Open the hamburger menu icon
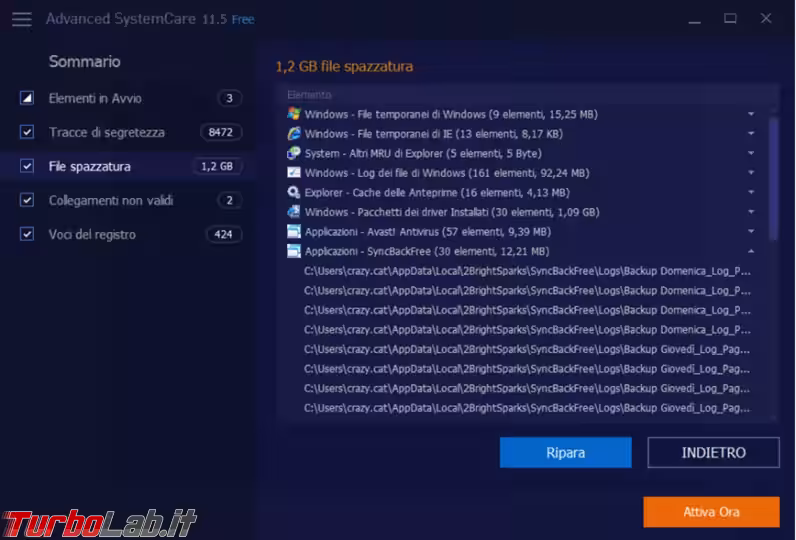 point(22,19)
